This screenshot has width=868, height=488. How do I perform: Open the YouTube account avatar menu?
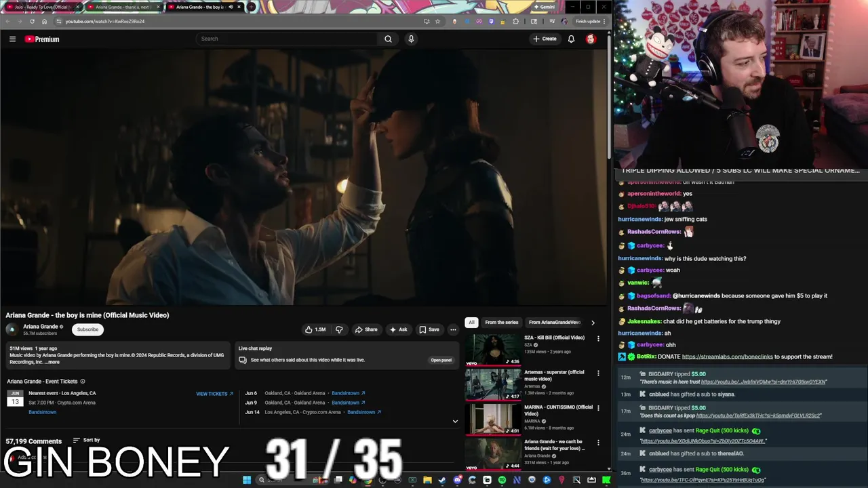point(591,39)
